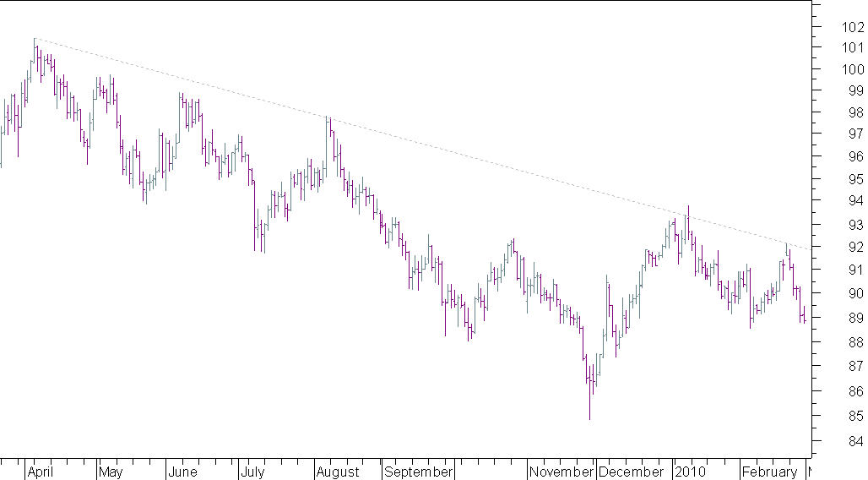Image resolution: width=868 pixels, height=480 pixels.
Task: Select the April label on the time axis
Action: click(41, 472)
